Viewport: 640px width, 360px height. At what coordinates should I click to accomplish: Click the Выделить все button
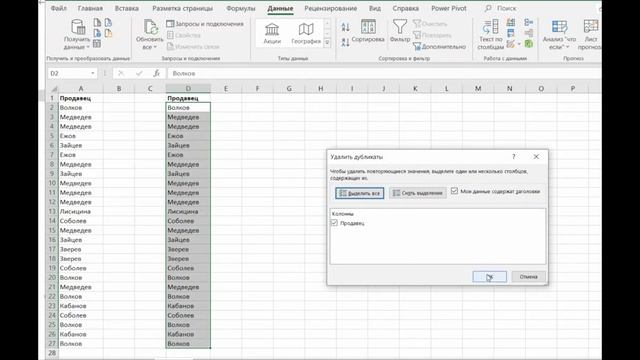(x=360, y=193)
